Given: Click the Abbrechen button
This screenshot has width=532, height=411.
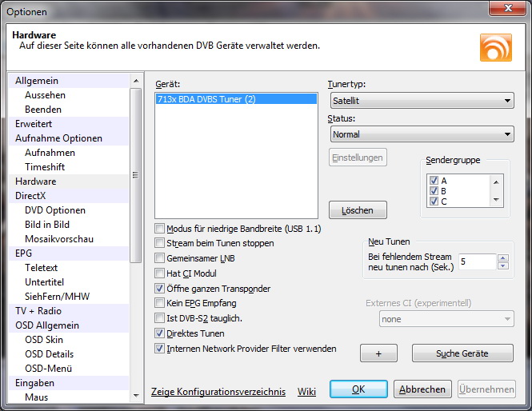Looking at the screenshot, I should pyautogui.click(x=422, y=389).
